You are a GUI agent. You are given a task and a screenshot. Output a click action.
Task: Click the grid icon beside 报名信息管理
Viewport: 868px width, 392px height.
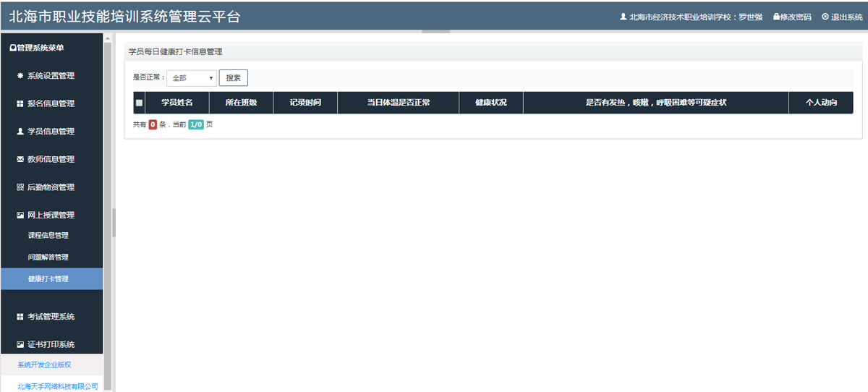[20, 104]
